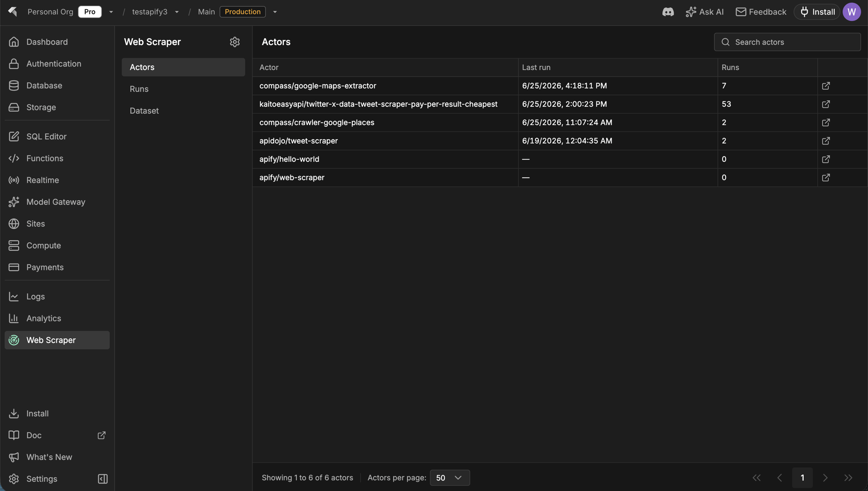The image size is (868, 491).
Task: Go to next page chevron
Action: pyautogui.click(x=825, y=478)
